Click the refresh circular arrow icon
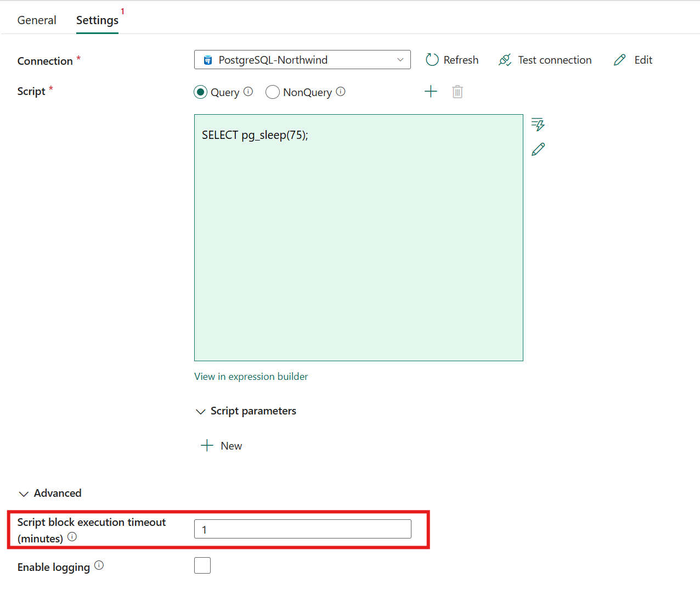Viewport: 700px width, 600px height. coord(432,60)
